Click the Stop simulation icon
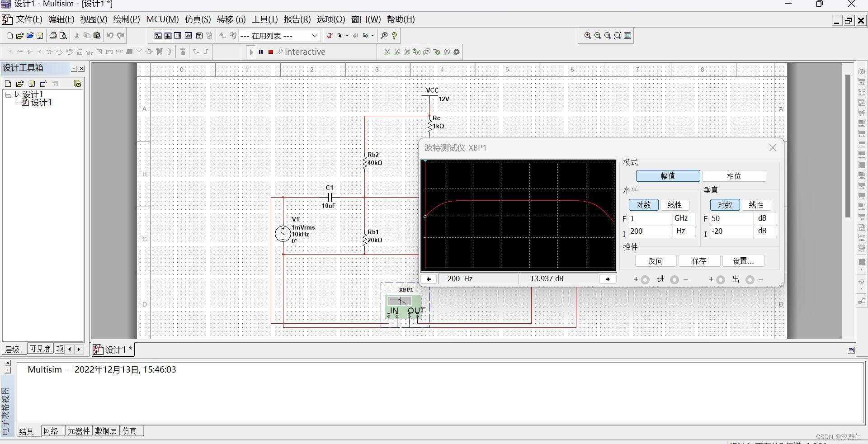 coord(270,52)
